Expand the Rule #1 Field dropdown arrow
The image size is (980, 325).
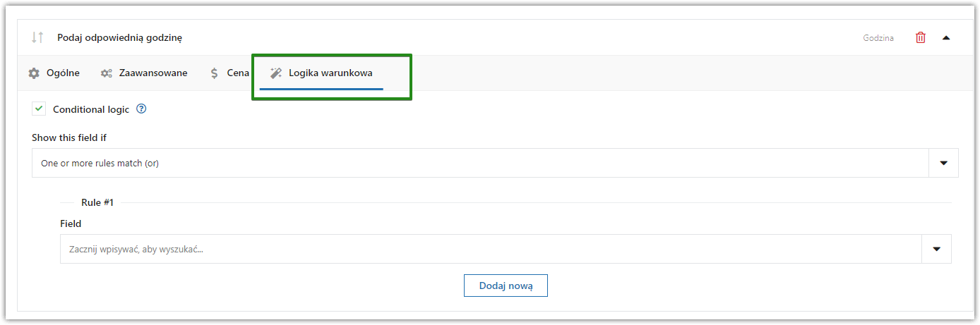937,249
